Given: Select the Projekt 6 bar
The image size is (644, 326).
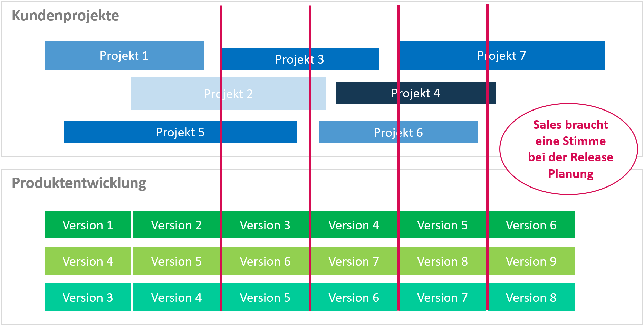Looking at the screenshot, I should (x=398, y=132).
